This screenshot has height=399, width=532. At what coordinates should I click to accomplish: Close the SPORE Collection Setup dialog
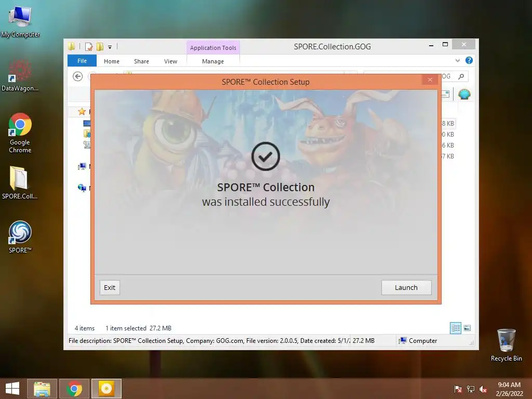(x=430, y=79)
